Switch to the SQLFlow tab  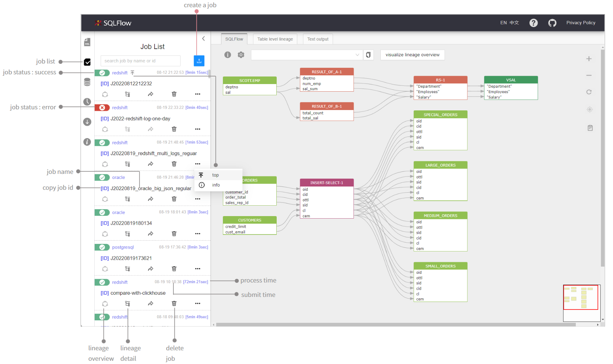(x=234, y=39)
